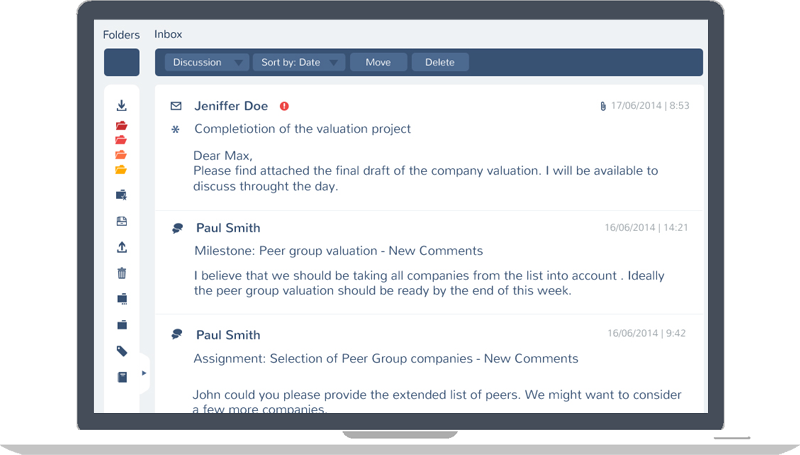Select the top red folder in sidebar
The width and height of the screenshot is (800, 455).
[122, 125]
